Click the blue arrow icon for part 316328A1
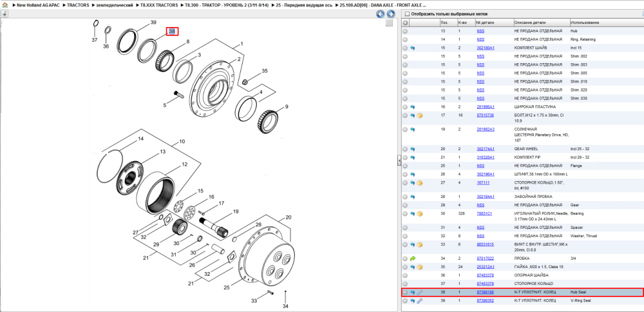The image size is (644, 312). 412,157
